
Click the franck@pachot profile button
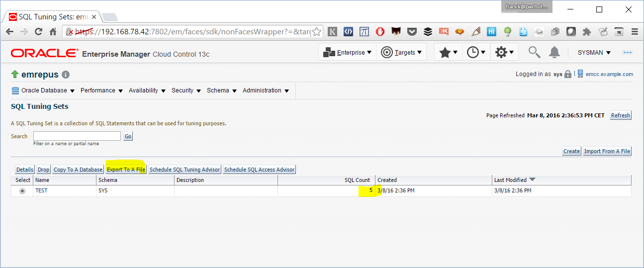click(x=526, y=6)
